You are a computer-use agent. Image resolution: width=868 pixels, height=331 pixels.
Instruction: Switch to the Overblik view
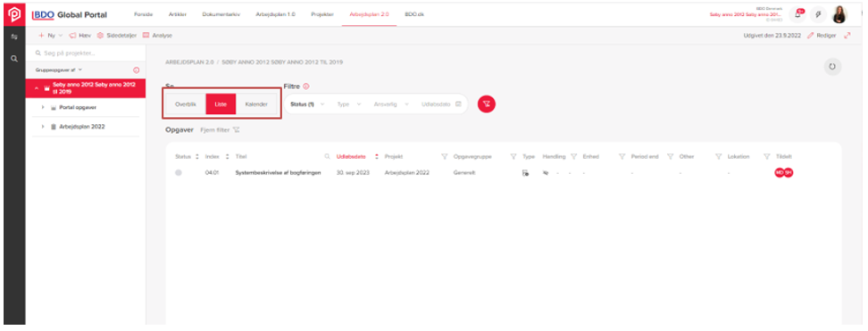(185, 104)
